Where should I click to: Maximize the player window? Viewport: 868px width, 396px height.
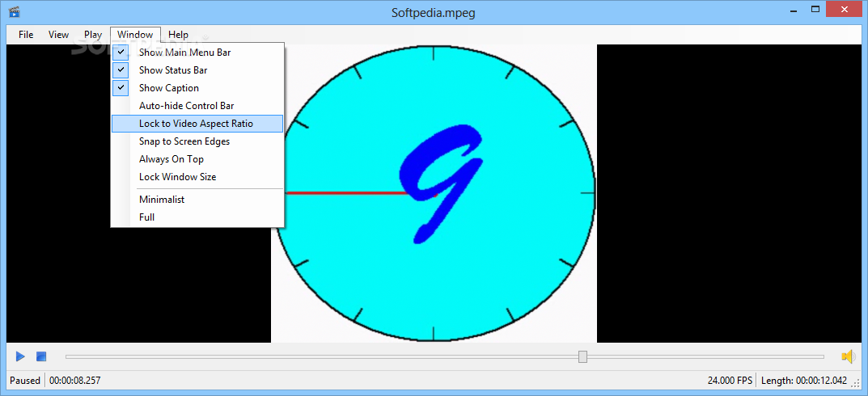pyautogui.click(x=815, y=9)
